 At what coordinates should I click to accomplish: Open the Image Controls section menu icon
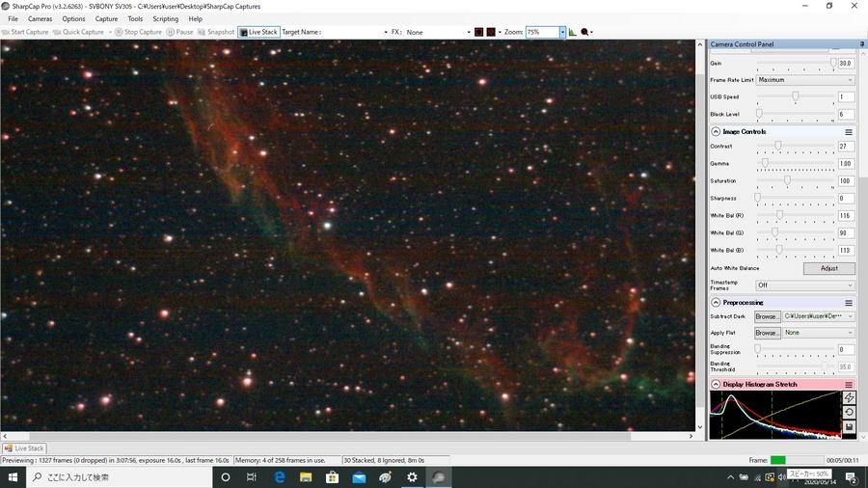[x=849, y=132]
